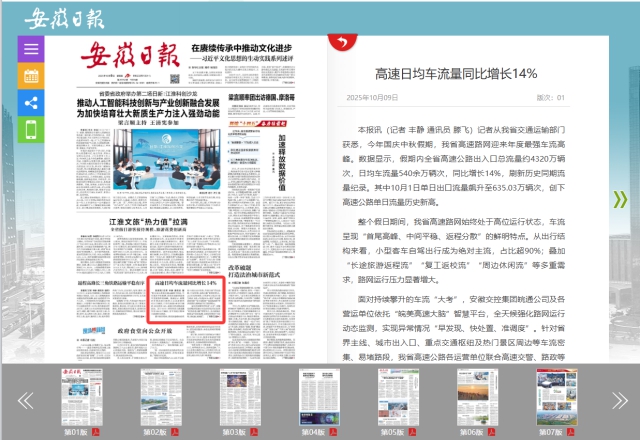Open the green mobile version icon
The width and height of the screenshot is (640, 440).
click(x=31, y=130)
